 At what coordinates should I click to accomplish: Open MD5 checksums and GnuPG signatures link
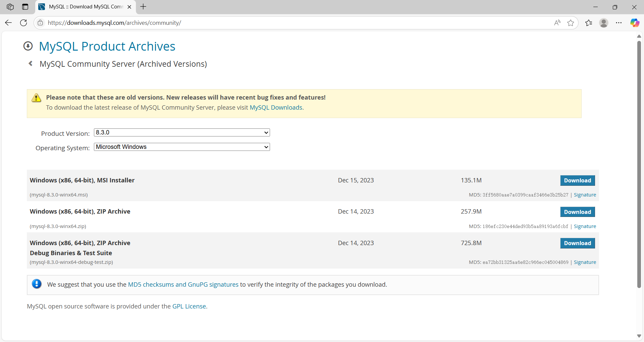[x=183, y=284]
